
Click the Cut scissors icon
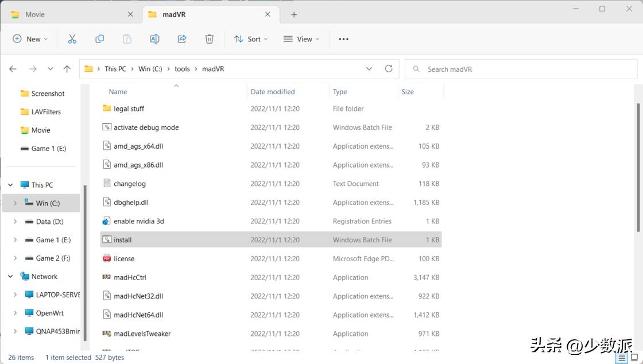[72, 39]
